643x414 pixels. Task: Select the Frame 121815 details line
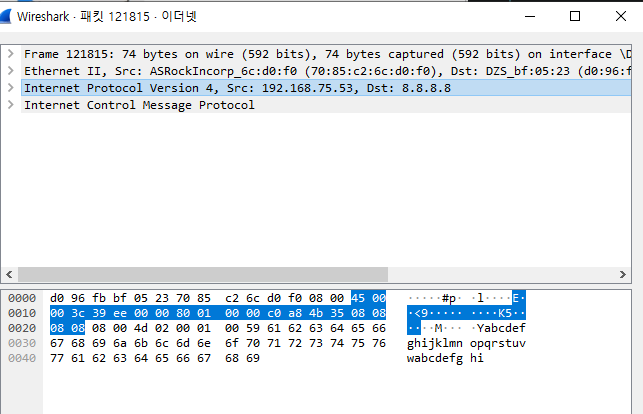coord(326,54)
